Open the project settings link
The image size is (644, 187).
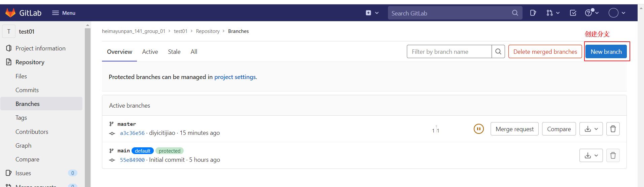click(235, 77)
